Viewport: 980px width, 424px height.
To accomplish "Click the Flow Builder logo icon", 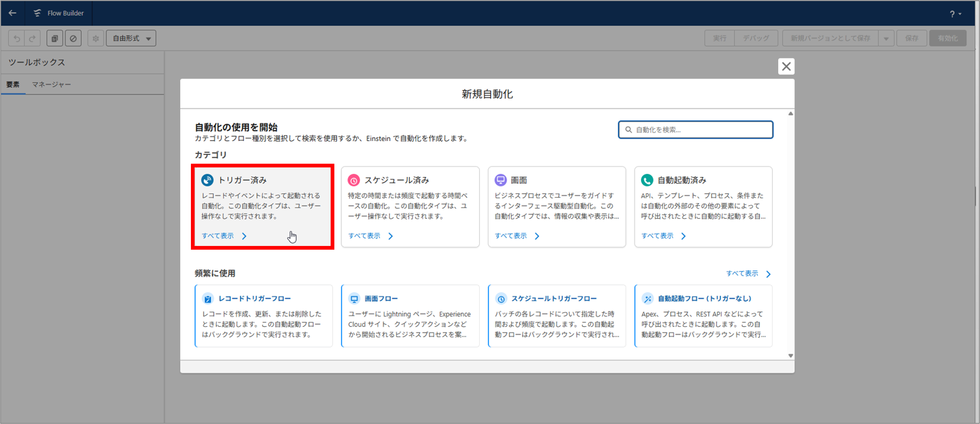I will point(37,12).
